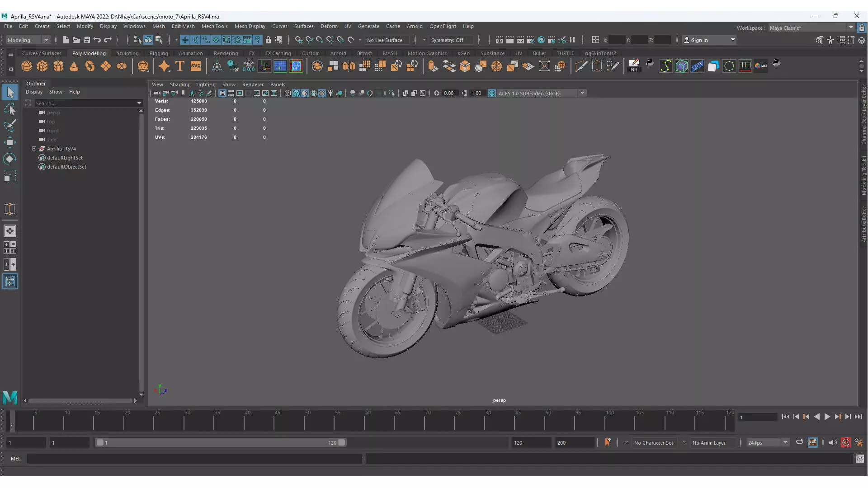
Task: Activate the Lasso Select tool
Action: point(10,109)
